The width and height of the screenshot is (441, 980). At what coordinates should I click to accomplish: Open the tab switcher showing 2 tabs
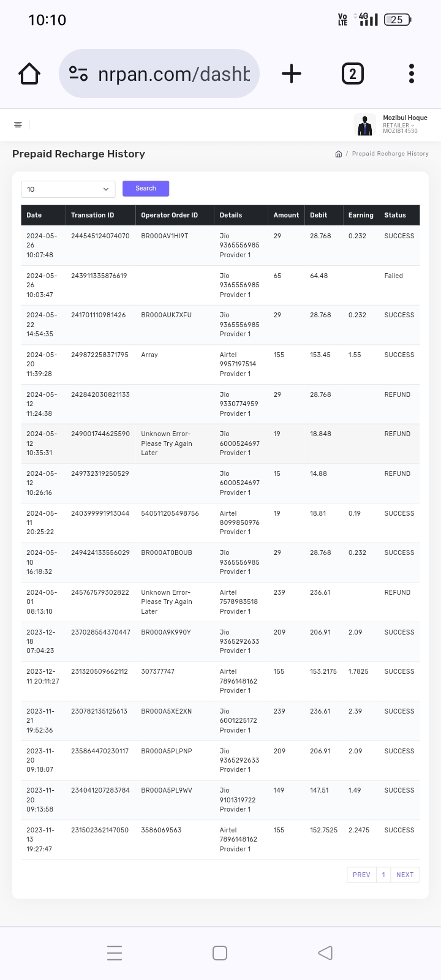352,74
